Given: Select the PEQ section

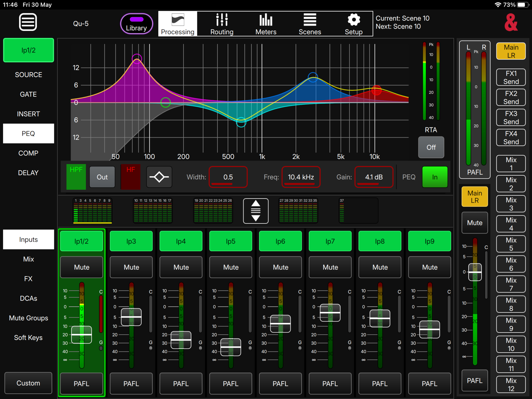Looking at the screenshot, I should tap(28, 133).
